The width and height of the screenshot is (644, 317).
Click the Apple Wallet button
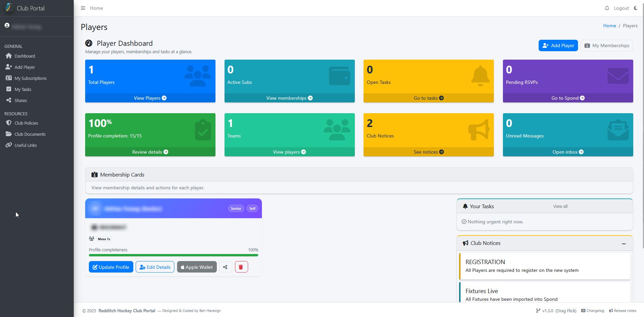tap(197, 267)
